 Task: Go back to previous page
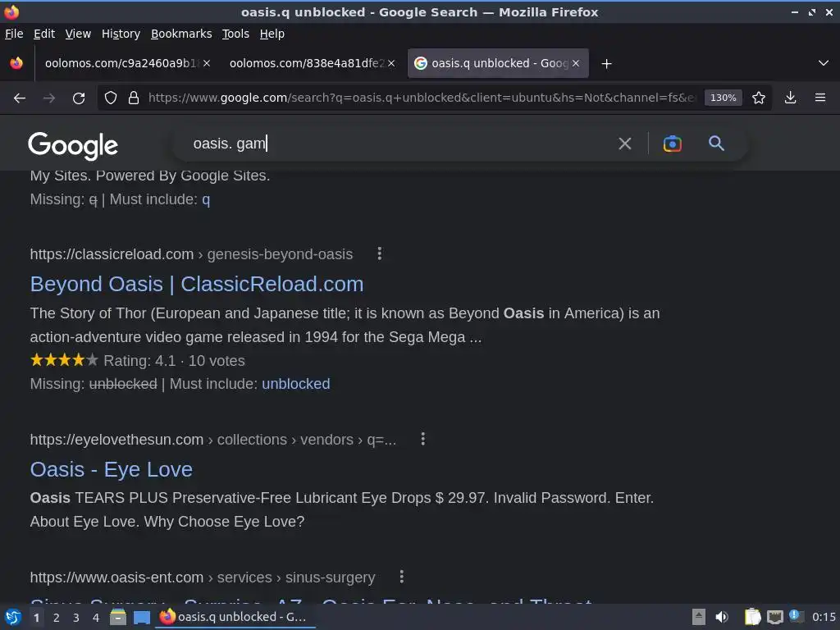point(20,98)
